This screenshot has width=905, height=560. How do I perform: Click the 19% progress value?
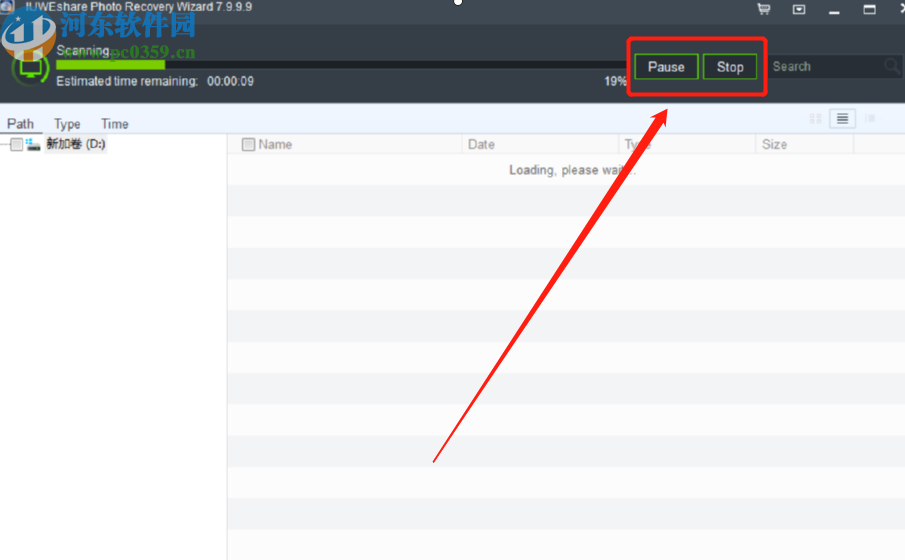tap(615, 81)
